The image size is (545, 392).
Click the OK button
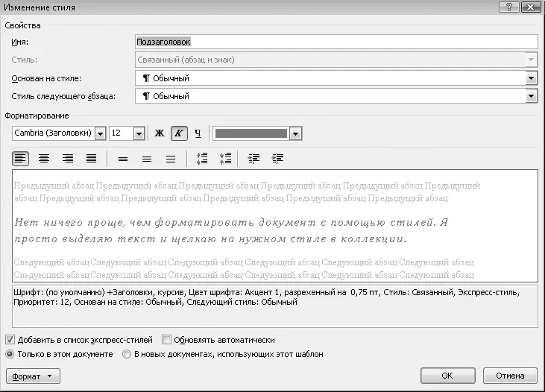[447, 376]
